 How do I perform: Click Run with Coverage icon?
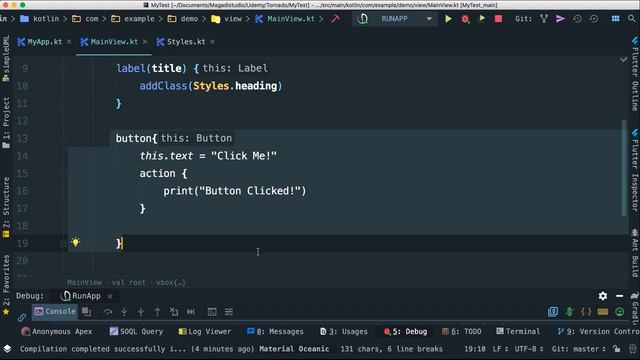click(482, 18)
